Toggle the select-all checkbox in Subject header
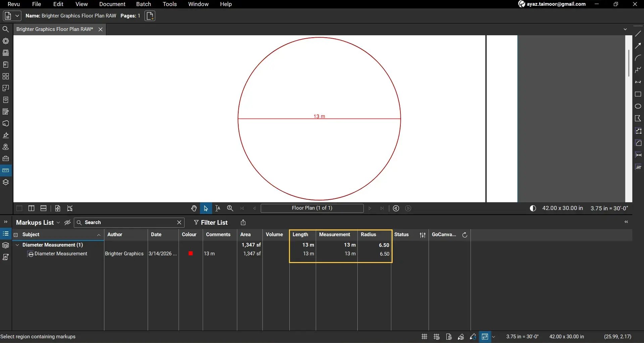The width and height of the screenshot is (644, 343). click(16, 234)
